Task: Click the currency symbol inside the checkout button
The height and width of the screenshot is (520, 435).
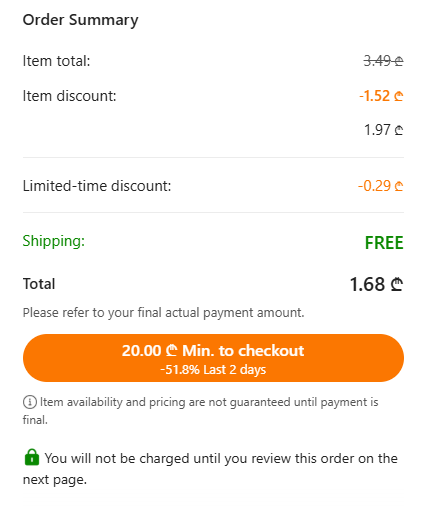Action: click(171, 350)
